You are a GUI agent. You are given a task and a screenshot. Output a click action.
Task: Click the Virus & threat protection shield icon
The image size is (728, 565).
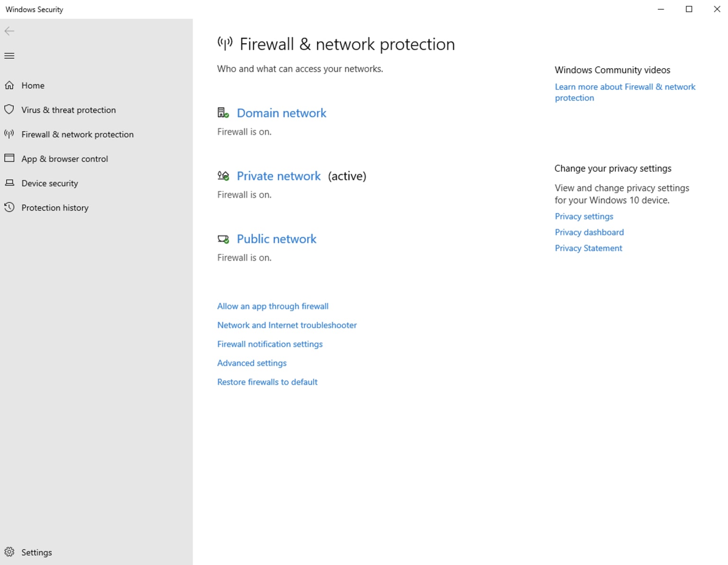click(x=9, y=110)
